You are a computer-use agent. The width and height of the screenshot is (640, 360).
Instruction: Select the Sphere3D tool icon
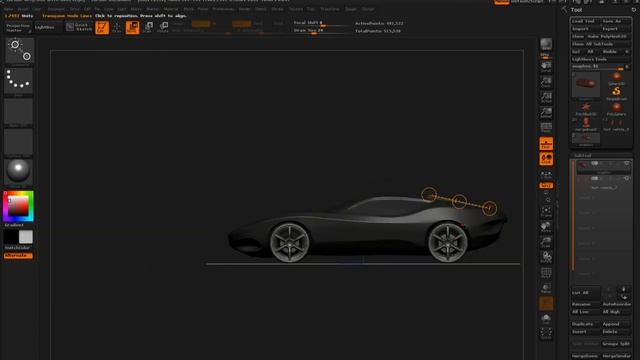point(616,78)
